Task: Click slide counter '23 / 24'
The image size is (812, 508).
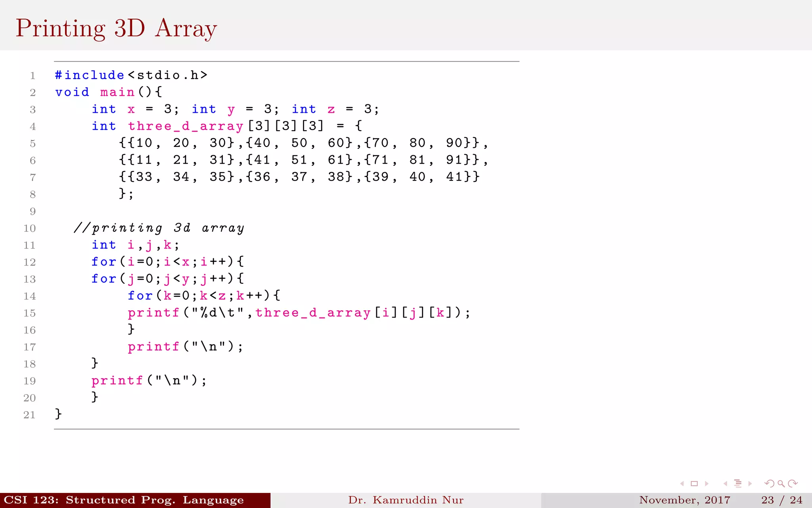Action: click(x=781, y=500)
